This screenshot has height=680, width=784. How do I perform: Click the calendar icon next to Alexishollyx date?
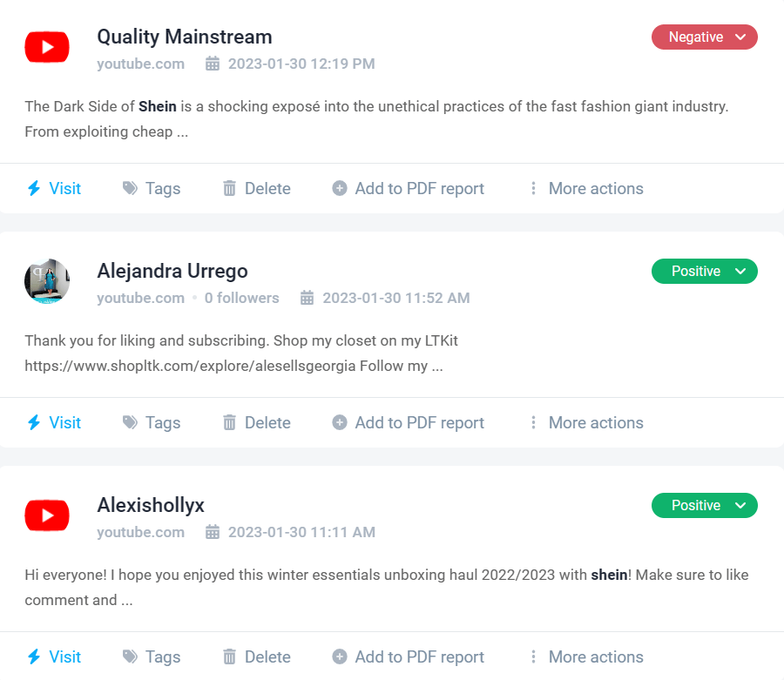pos(213,532)
